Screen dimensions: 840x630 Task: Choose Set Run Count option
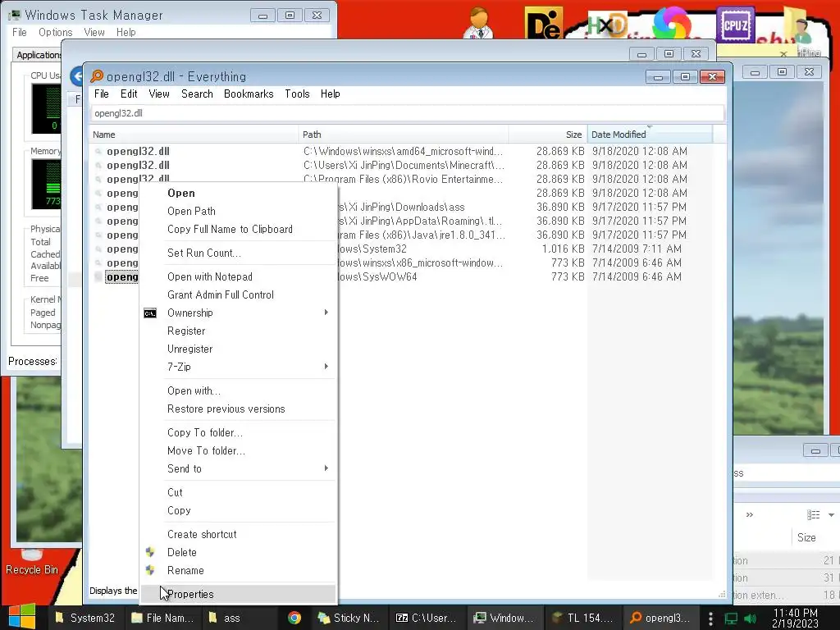tap(204, 253)
